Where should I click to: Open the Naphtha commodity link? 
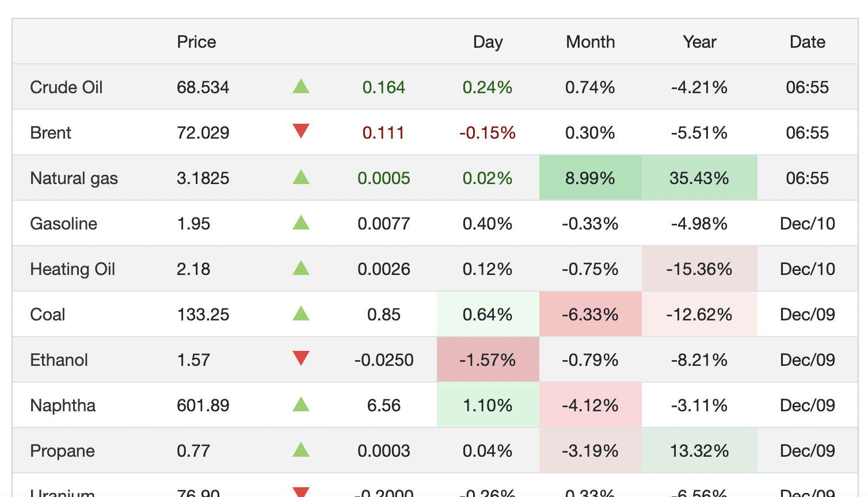coord(63,406)
